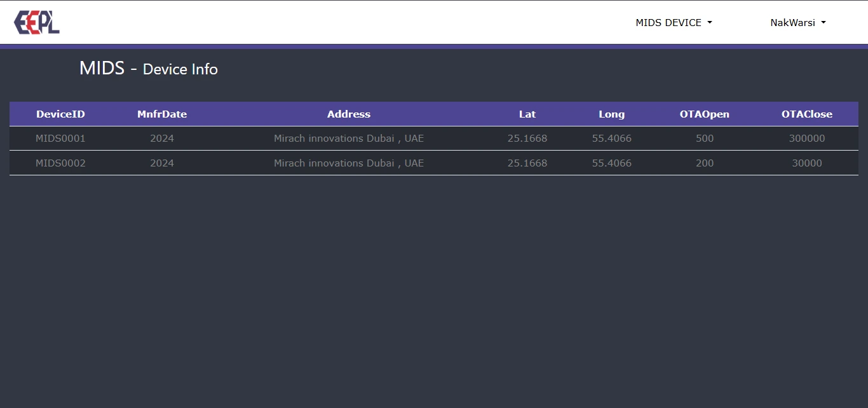Select the MIDS0001 device ID cell
The height and width of the screenshot is (408, 868).
point(60,139)
